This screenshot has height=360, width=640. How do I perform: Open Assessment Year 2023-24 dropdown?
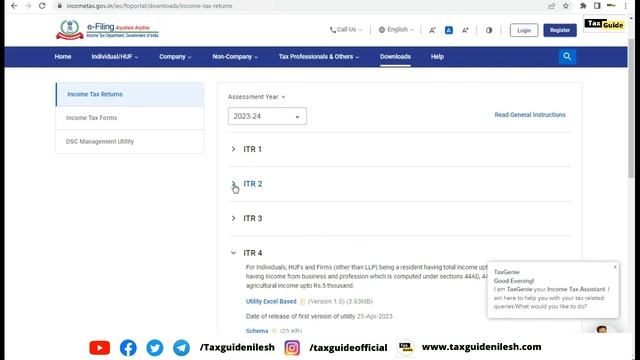[x=267, y=116]
